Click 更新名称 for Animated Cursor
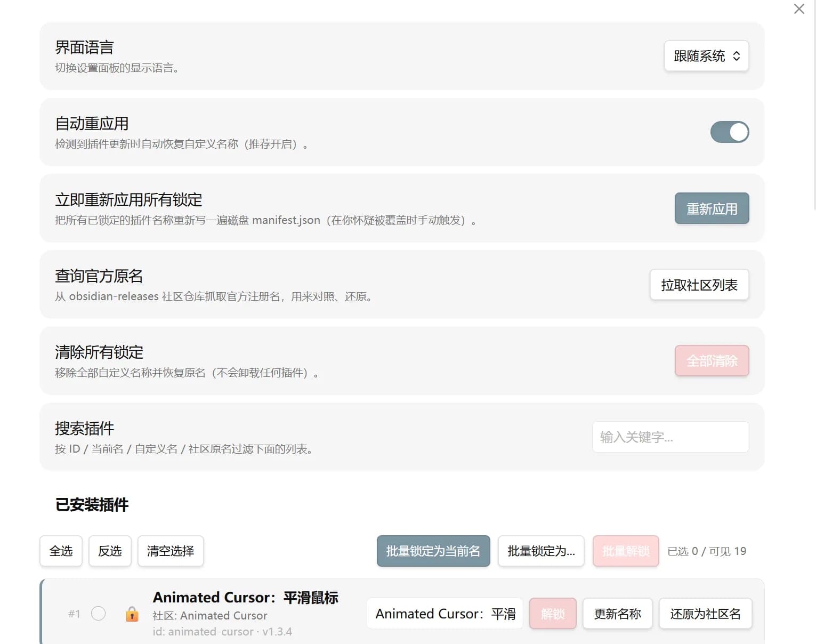 point(618,614)
